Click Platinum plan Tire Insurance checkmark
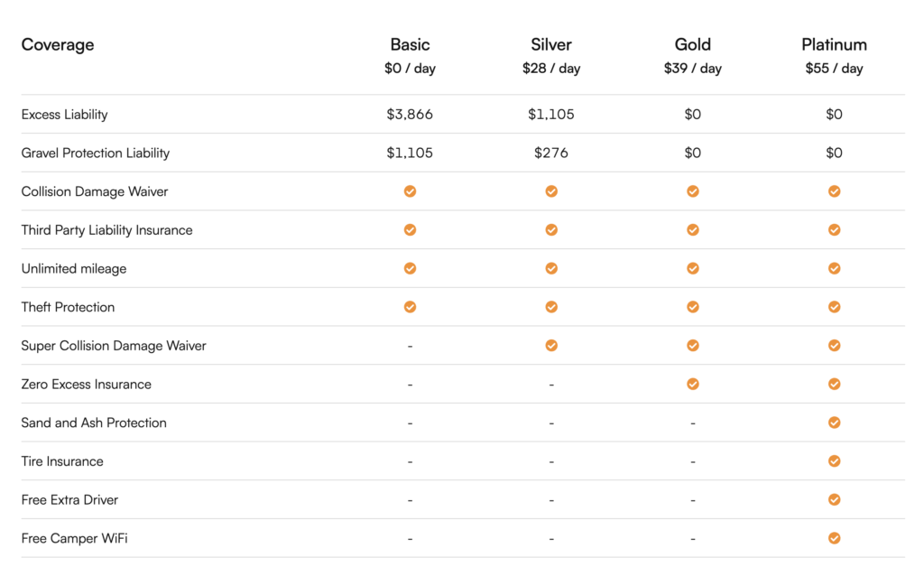924x576 pixels. (835, 461)
